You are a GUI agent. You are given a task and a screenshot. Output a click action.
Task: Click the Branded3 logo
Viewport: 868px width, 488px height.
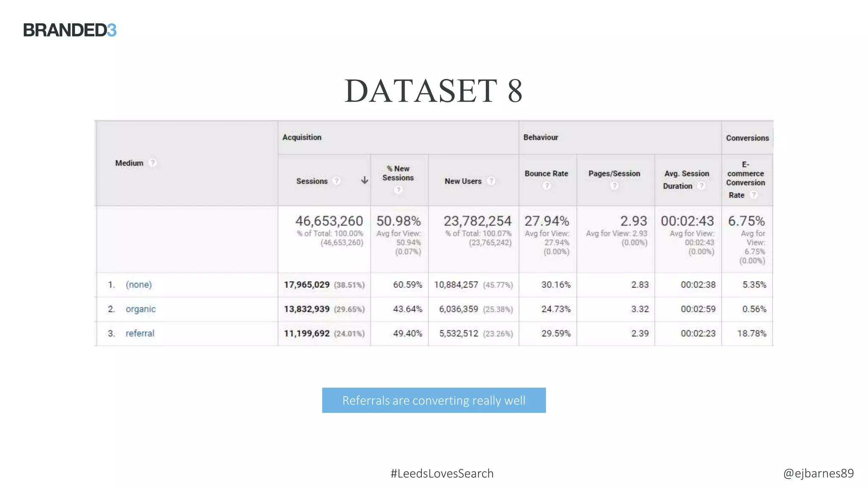[70, 30]
